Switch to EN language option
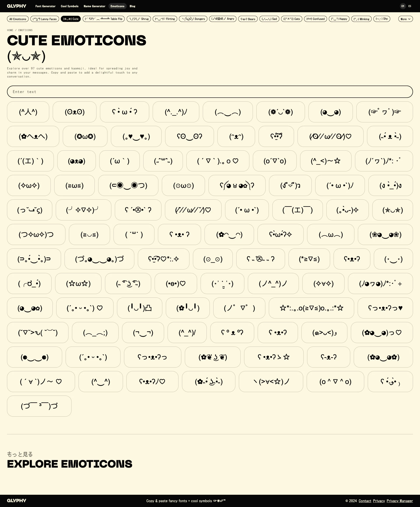Viewport: 420px width, 507px height. pos(402,6)
